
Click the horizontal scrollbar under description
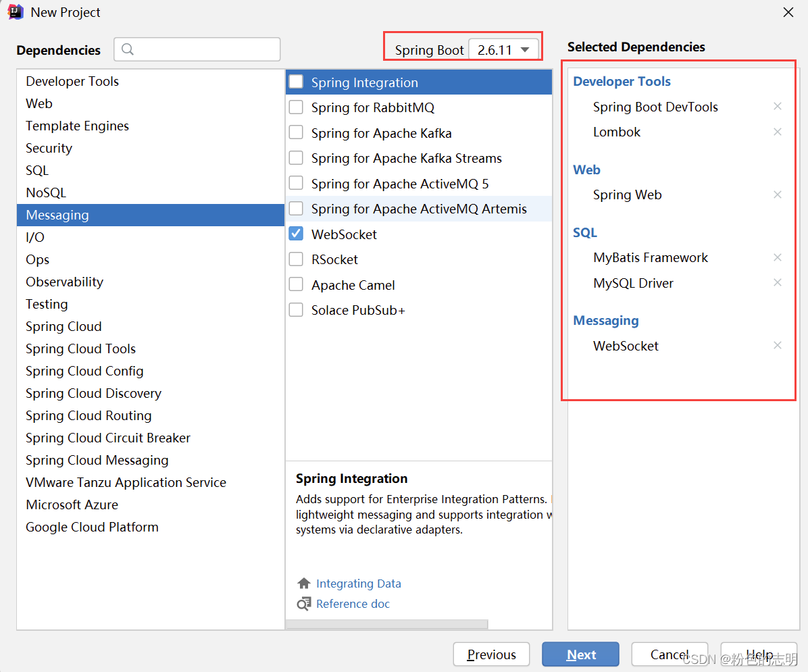tap(386, 624)
